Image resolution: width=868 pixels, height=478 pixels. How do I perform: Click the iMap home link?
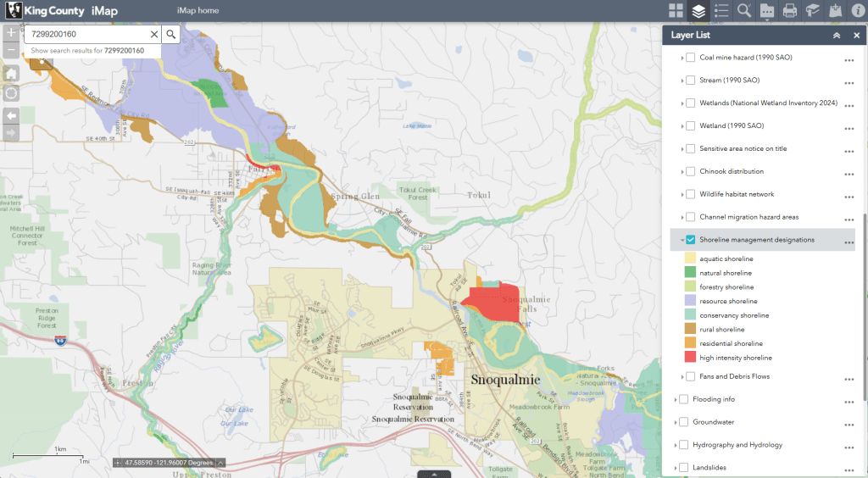pos(198,11)
